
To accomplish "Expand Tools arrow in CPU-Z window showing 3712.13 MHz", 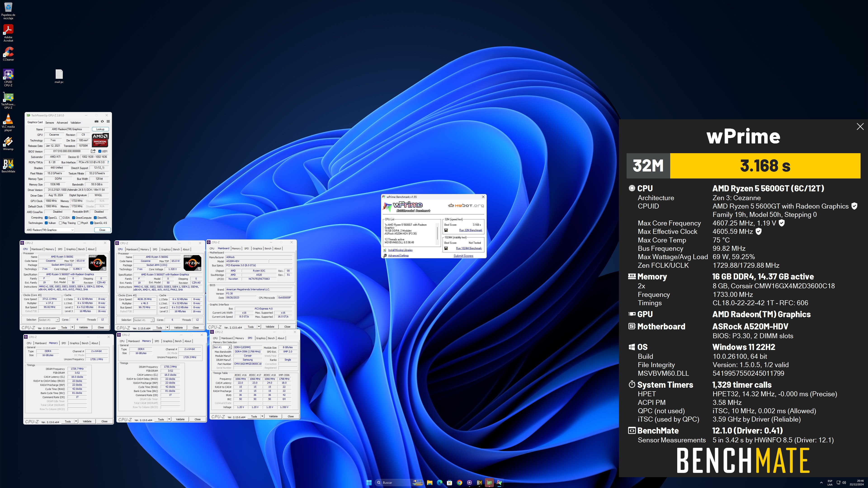I will pyautogui.click(x=72, y=327).
